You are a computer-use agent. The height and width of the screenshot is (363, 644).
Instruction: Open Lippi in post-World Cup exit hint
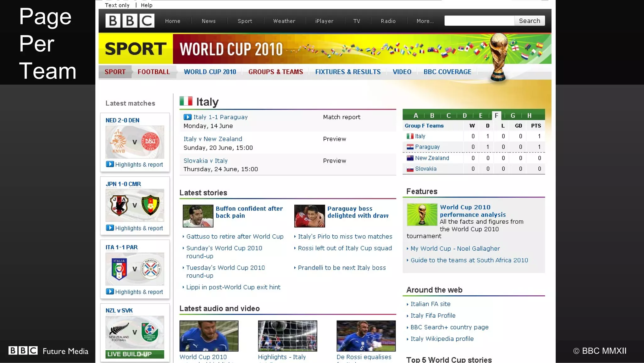coord(233,287)
